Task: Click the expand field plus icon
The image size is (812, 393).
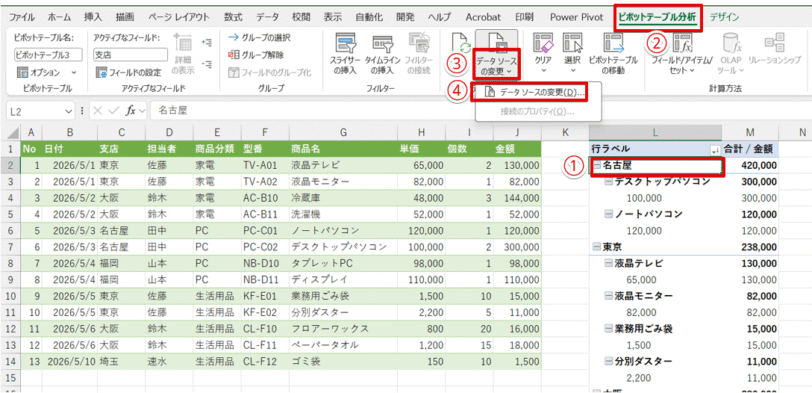Action: 207,43
